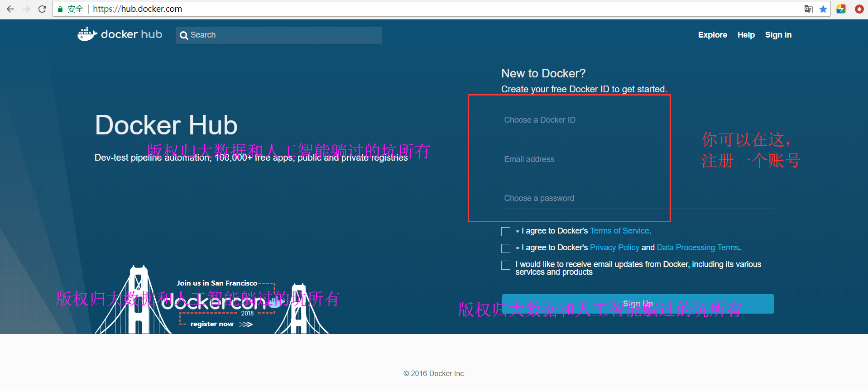Click the Choose a Docker ID field
The height and width of the screenshot is (391, 868).
pos(638,120)
